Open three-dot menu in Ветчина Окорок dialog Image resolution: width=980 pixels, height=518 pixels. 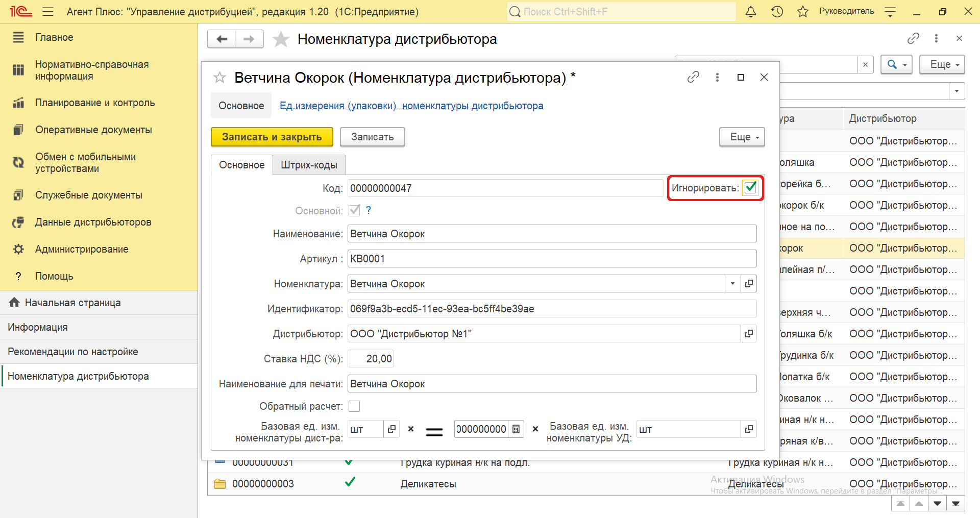click(x=717, y=77)
